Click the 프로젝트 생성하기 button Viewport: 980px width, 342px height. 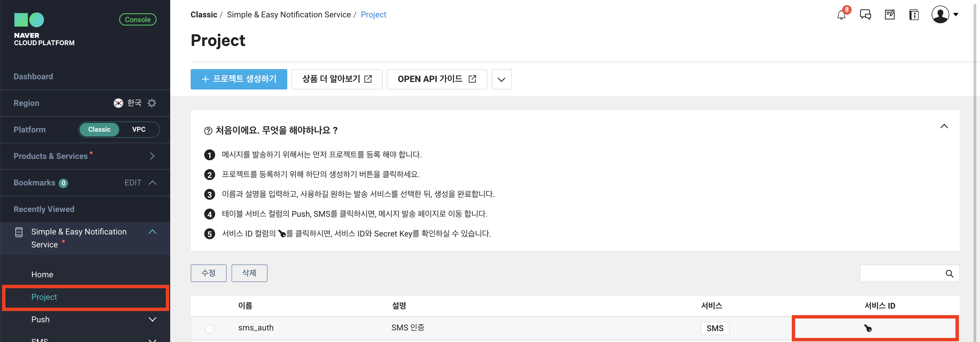tap(239, 79)
